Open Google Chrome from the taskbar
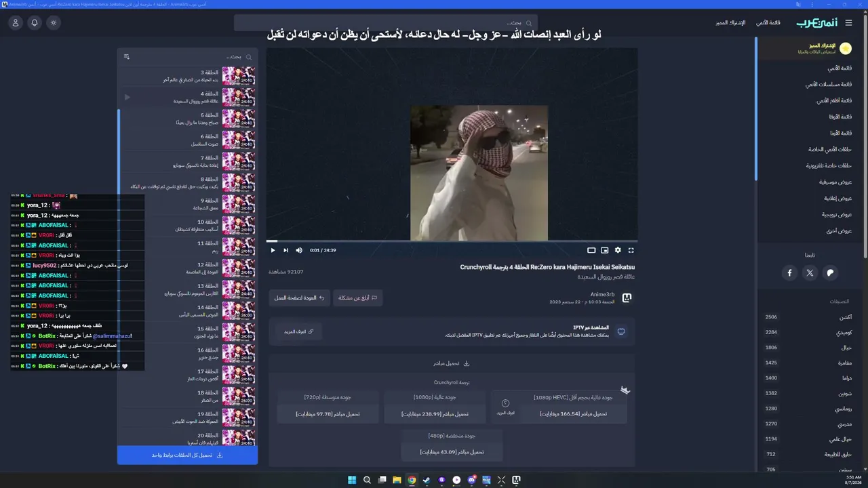 pyautogui.click(x=412, y=480)
